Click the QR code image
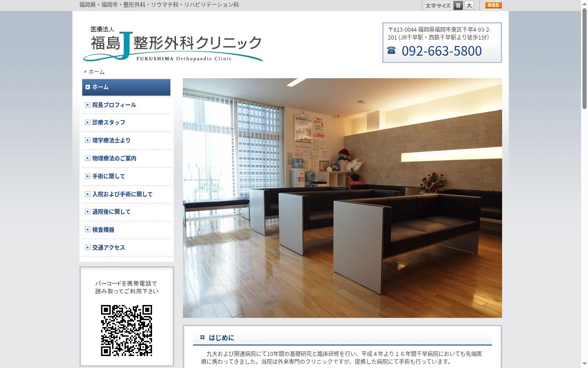 [x=126, y=330]
